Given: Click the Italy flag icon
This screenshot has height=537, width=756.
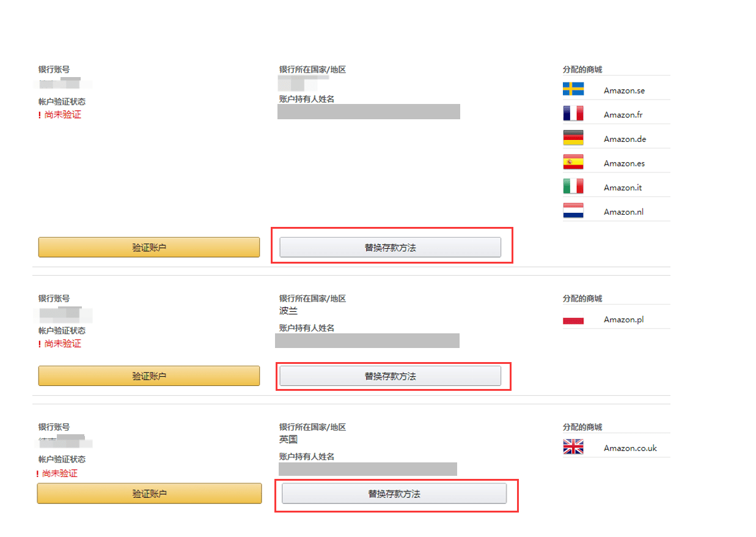Looking at the screenshot, I should (573, 187).
